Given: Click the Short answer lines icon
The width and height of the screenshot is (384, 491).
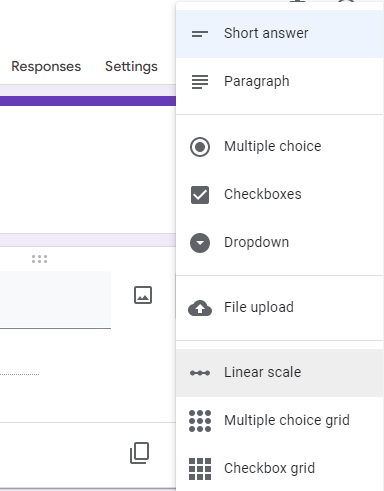Looking at the screenshot, I should (x=200, y=34).
